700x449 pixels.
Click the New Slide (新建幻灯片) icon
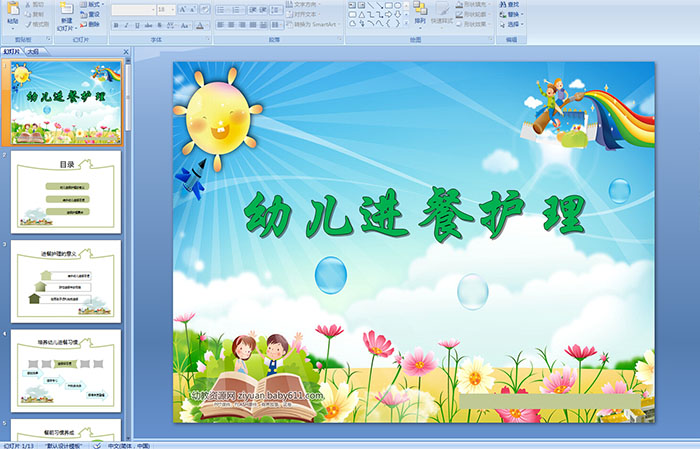tap(67, 9)
